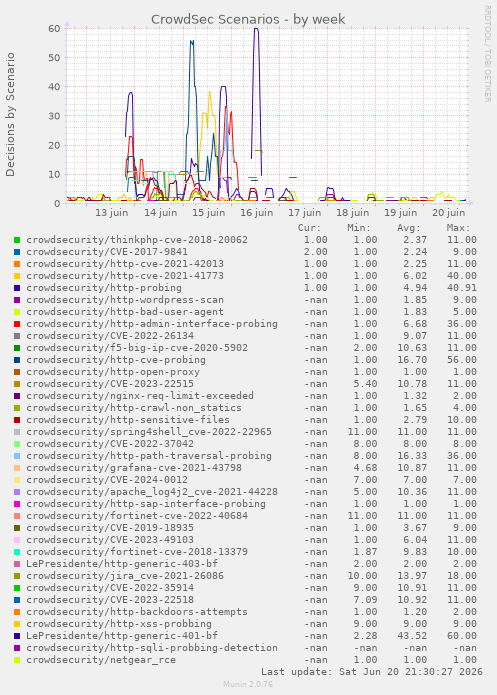Click legend entry crowdsecurity/CVE-2023-22515
Viewport: 497px width, 695px height.
[110, 384]
